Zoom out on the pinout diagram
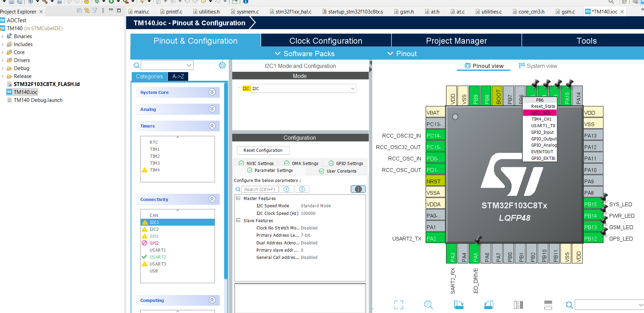644x313 pixels. click(428, 305)
